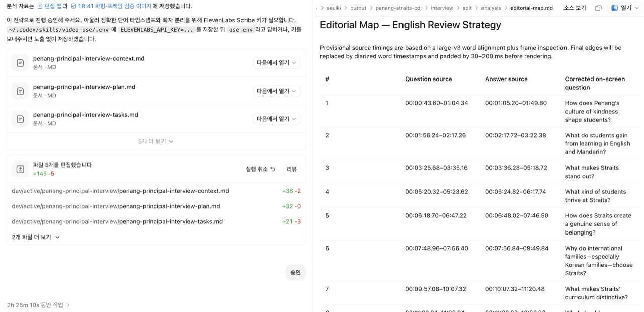The image size is (644, 312).
Task: Open the changed file penang-principal-interview-context.md row
Action: [x=156, y=191]
